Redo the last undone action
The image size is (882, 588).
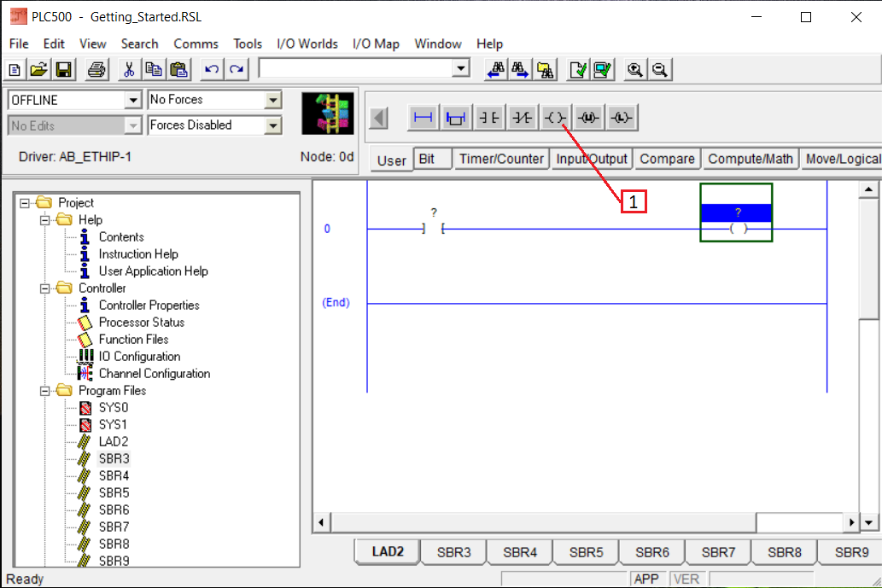237,70
